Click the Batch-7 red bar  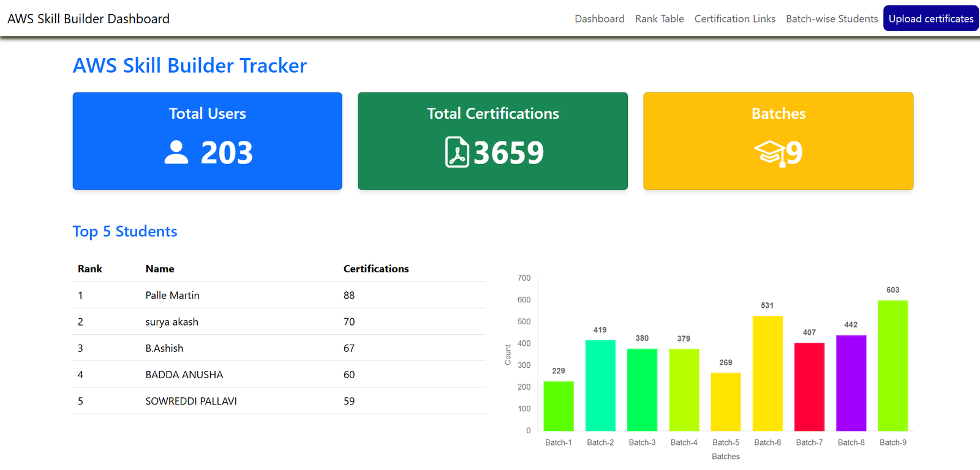click(x=809, y=387)
